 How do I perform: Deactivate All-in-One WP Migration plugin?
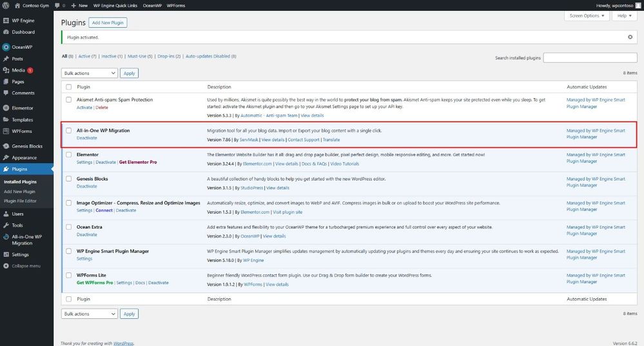pos(86,138)
